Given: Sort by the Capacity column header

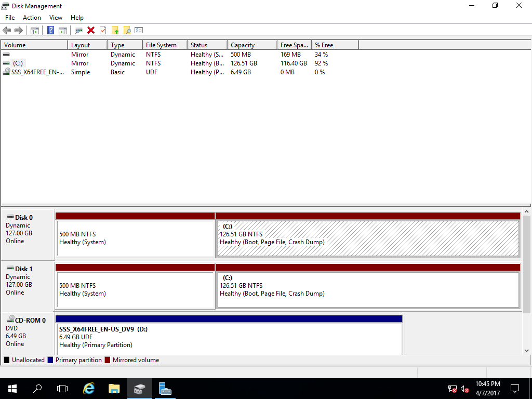Looking at the screenshot, I should pos(252,45).
